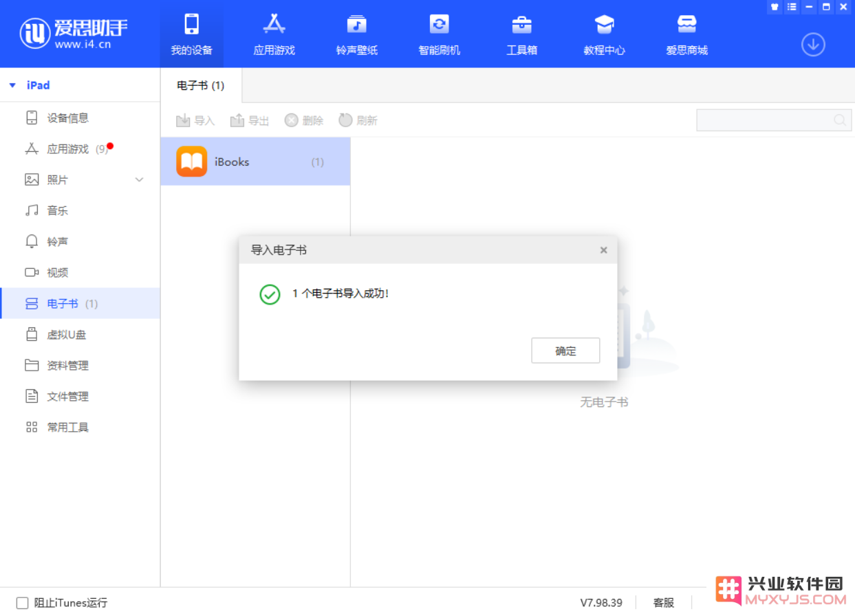Select 铃声 in sidebar
This screenshot has height=616, width=855.
tap(80, 242)
